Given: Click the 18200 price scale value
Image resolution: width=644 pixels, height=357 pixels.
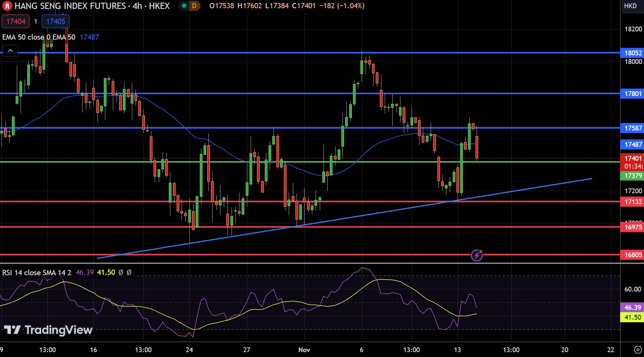Looking at the screenshot, I should point(633,29).
